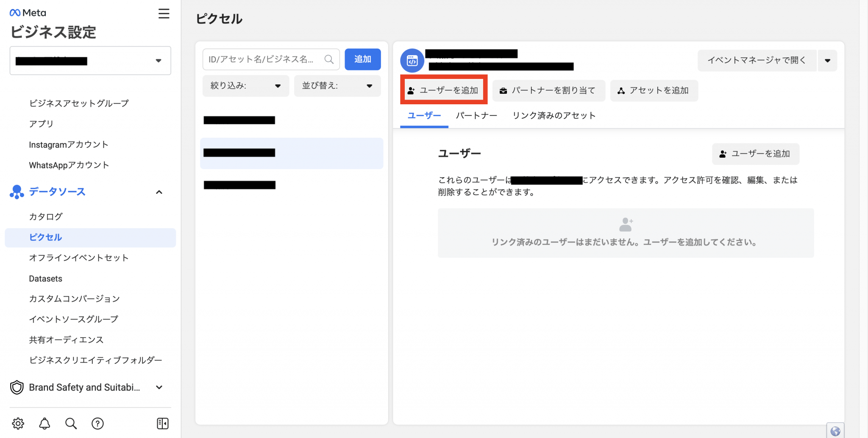Click the search magnifier in sidebar footer
868x438 pixels.
71,423
